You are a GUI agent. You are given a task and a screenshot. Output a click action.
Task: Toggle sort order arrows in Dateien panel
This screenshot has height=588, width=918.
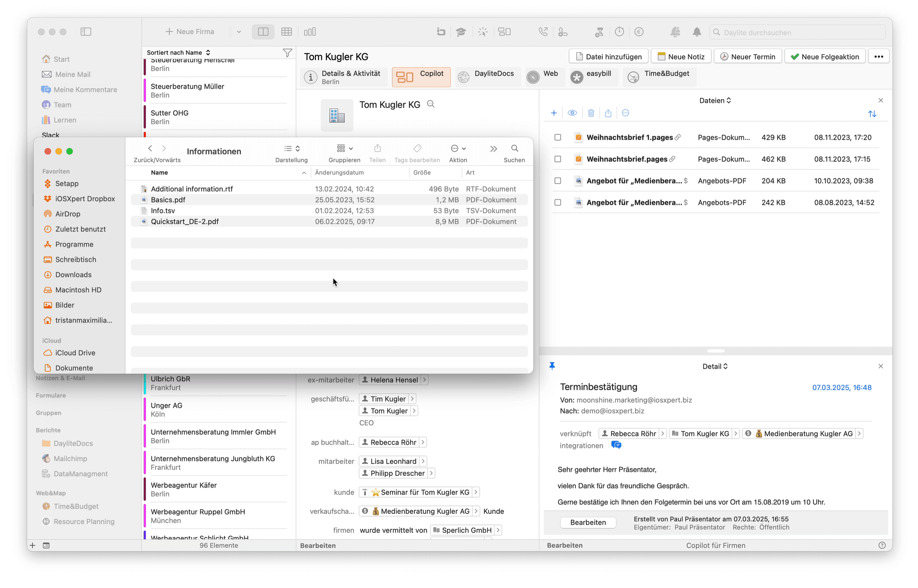pos(872,114)
